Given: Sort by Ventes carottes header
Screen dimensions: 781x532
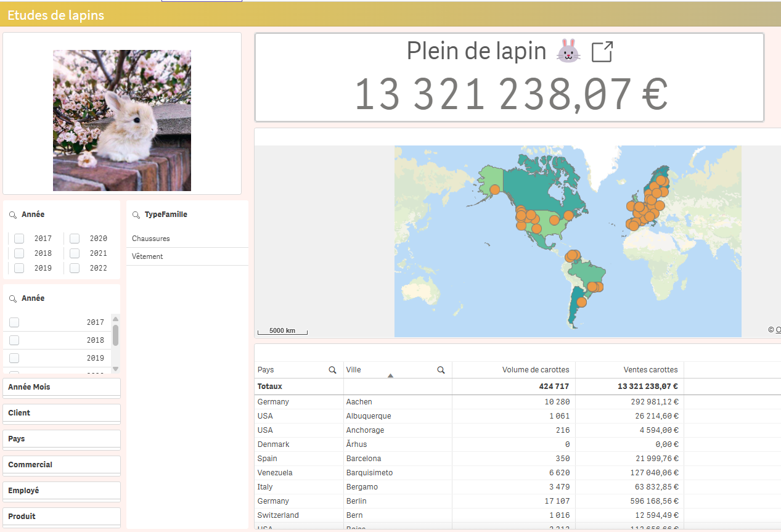Looking at the screenshot, I should [650, 370].
